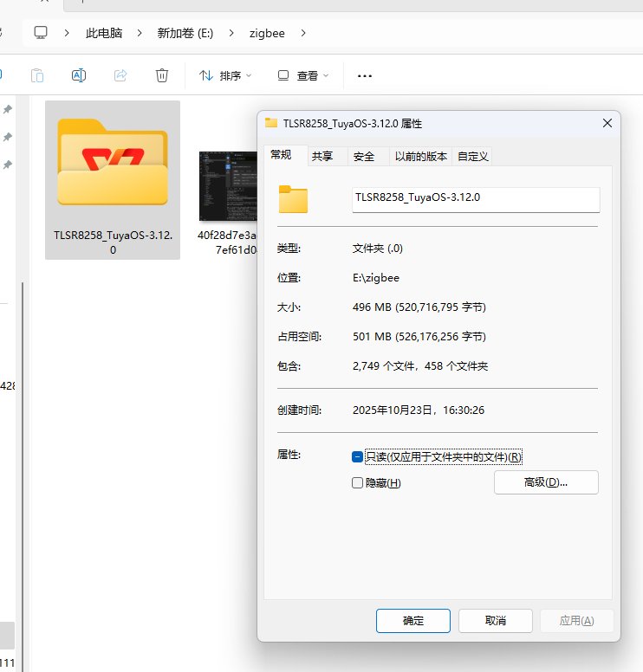Expand the chevron after zigbee in path
Screen dimensions: 643x672
302,33
